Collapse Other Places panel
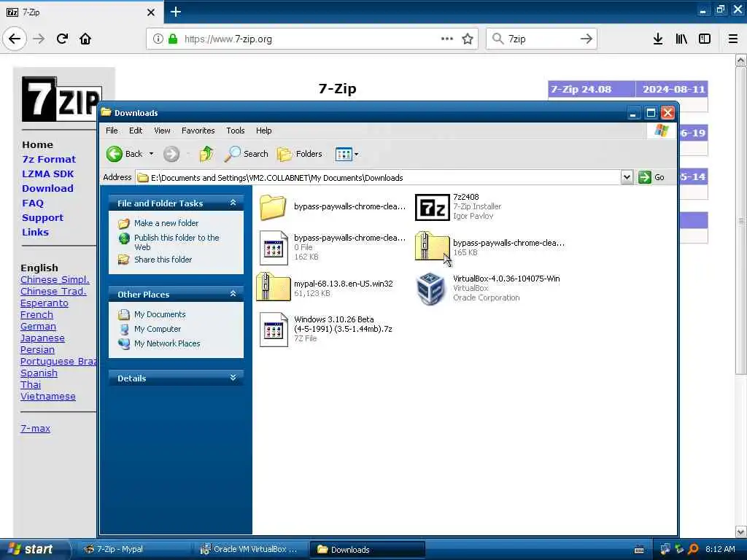Image resolution: width=747 pixels, height=560 pixels. (233, 294)
